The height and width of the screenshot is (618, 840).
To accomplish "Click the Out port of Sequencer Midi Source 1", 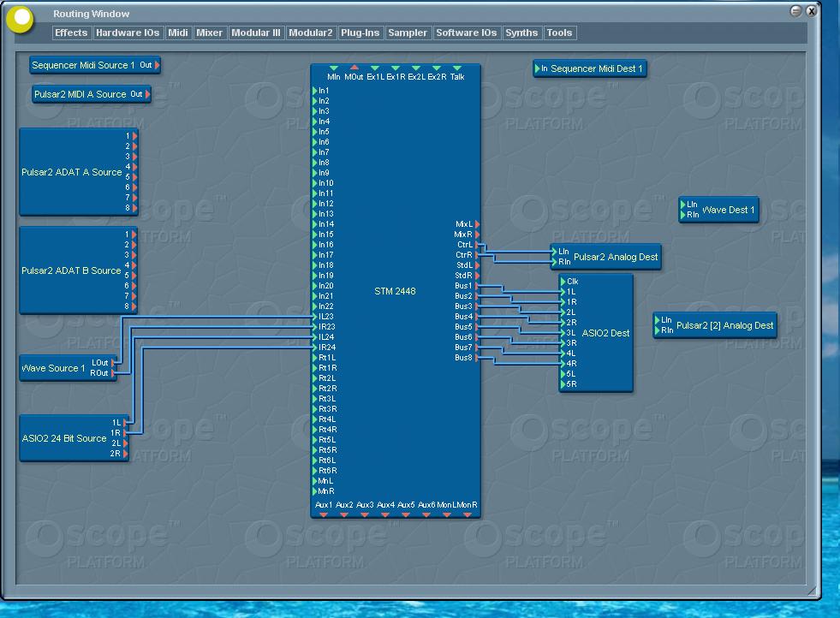I will pyautogui.click(x=157, y=65).
